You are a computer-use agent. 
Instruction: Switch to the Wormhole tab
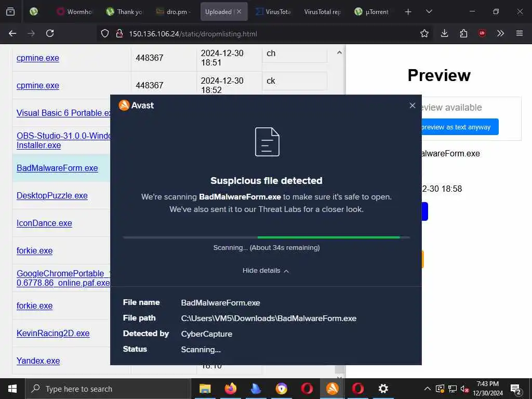click(75, 12)
